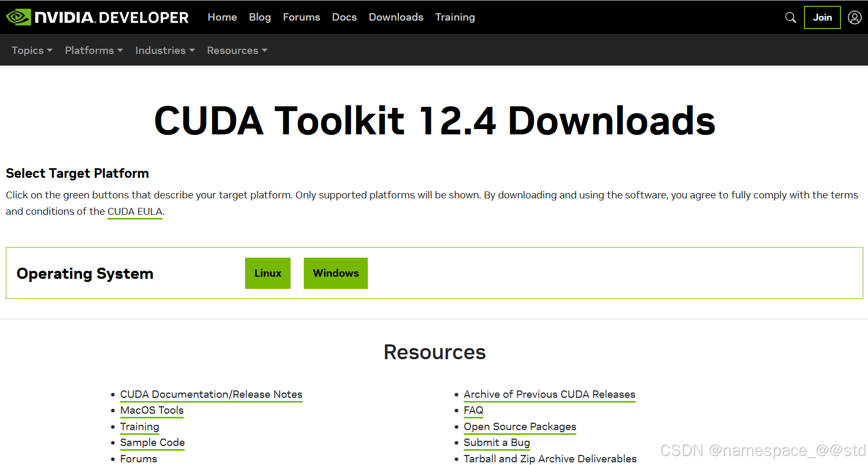Viewport: 868px width, 465px height.
Task: Open the FAQ link
Action: point(473,411)
